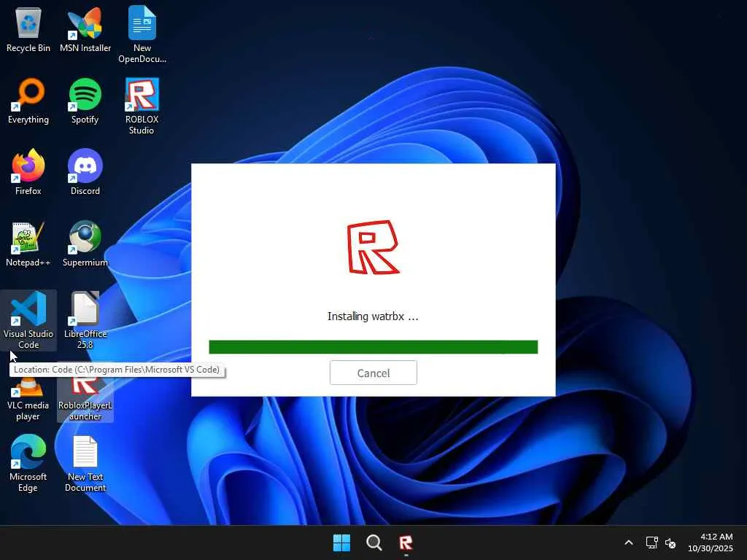Select the Everything search shortcut
747x560 pixels.
28,101
